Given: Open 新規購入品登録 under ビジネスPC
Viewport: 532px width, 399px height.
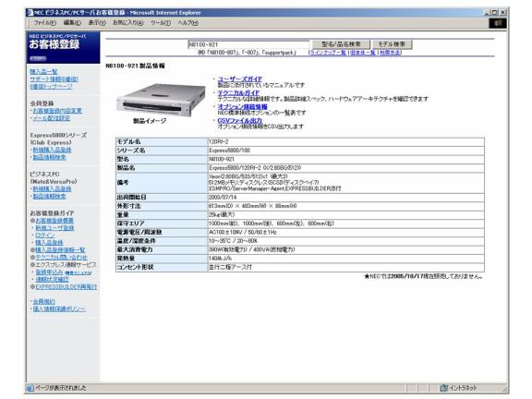Looking at the screenshot, I should [52, 189].
